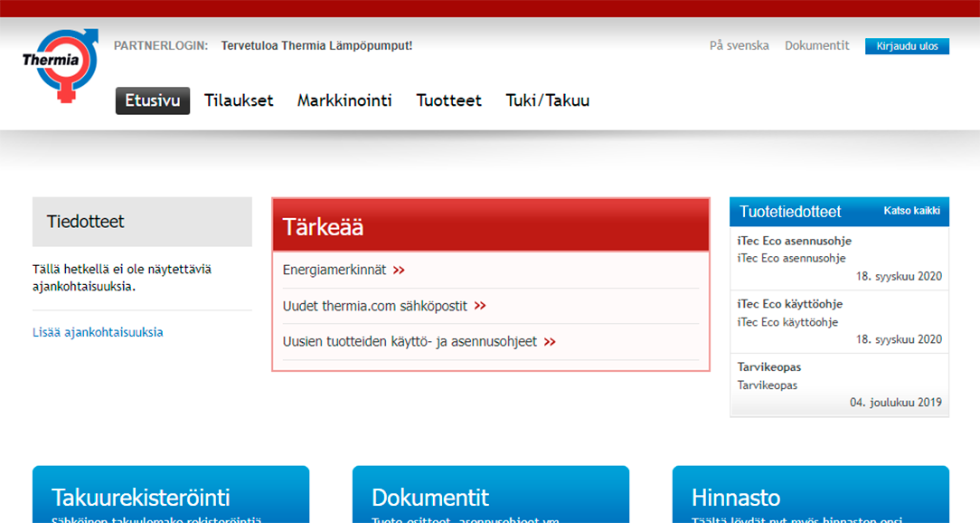Image resolution: width=980 pixels, height=523 pixels.
Task: Open the Takuurekisteröinti card
Action: pos(171,494)
